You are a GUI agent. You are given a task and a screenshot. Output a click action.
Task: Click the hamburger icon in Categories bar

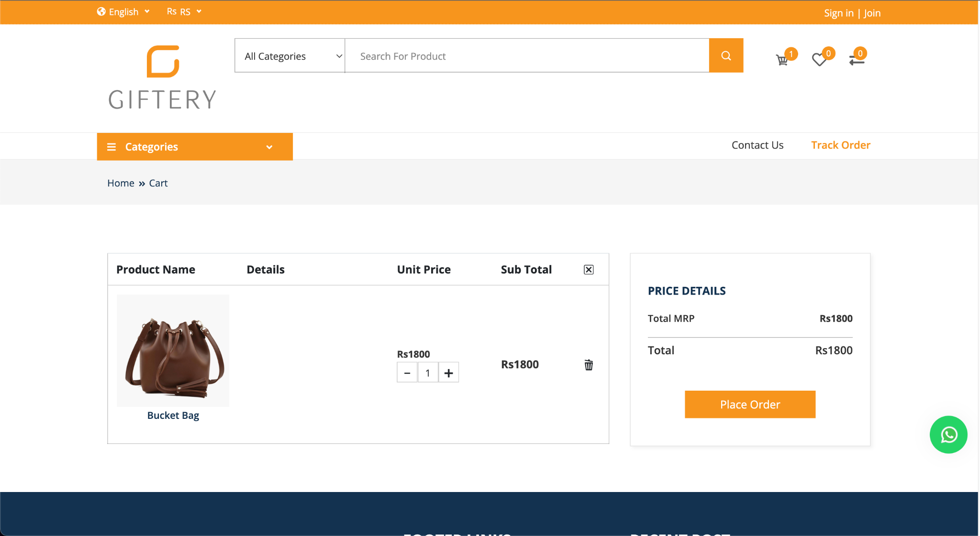111,147
